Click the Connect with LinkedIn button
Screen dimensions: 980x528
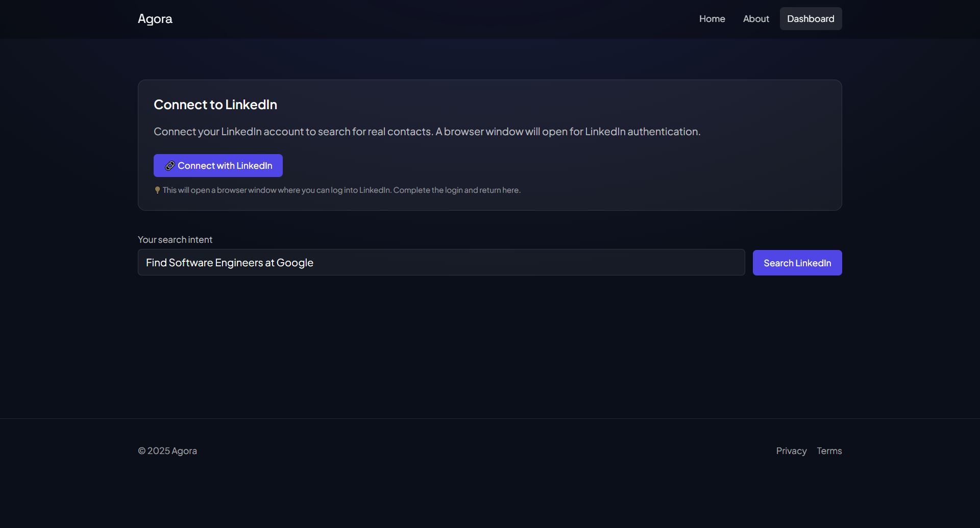(218, 166)
